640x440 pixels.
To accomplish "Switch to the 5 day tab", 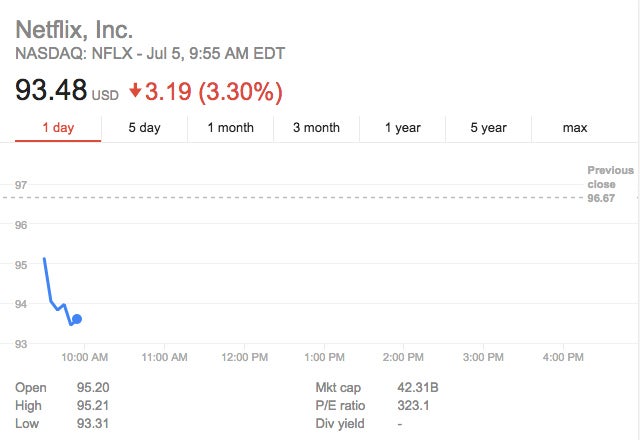I will (x=144, y=128).
